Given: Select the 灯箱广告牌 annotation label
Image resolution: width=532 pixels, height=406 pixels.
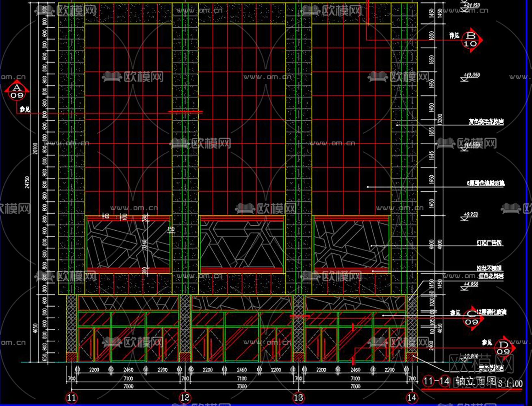Looking at the screenshot, I should click(x=489, y=243).
